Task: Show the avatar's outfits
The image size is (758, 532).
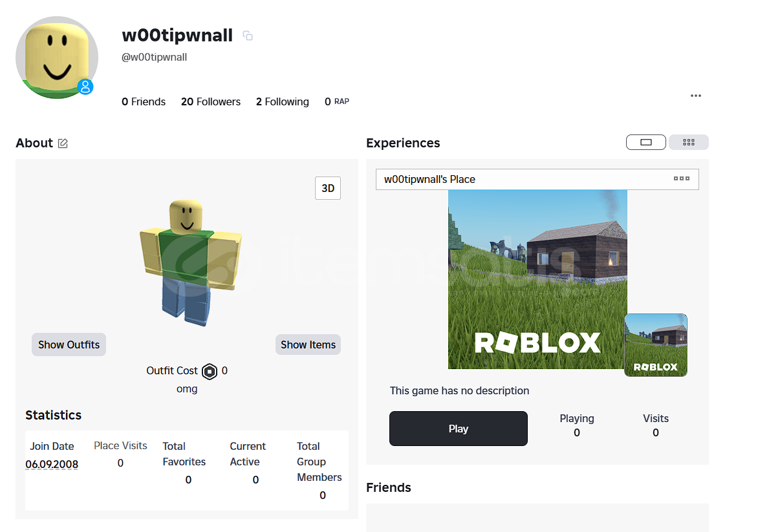Action: pyautogui.click(x=69, y=345)
